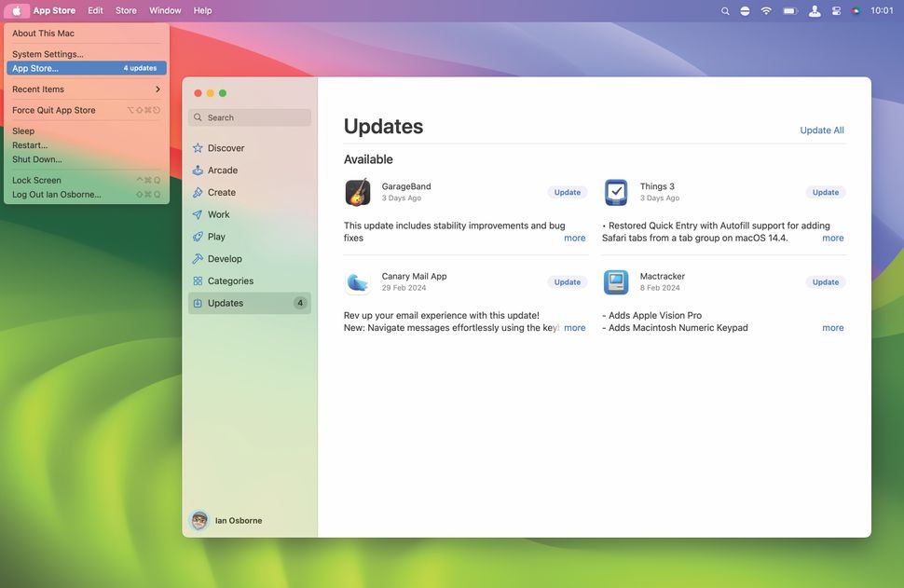Open the Wi-Fi status icon
This screenshot has height=588, width=904.
coord(766,10)
